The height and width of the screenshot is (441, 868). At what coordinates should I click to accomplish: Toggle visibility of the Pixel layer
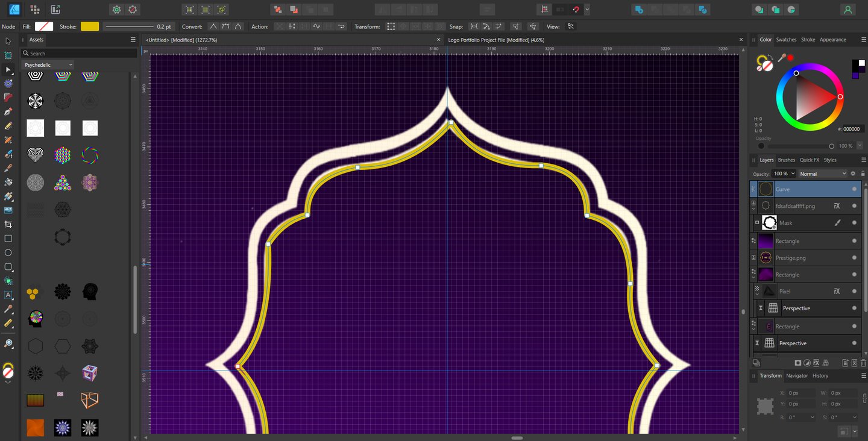tap(854, 292)
